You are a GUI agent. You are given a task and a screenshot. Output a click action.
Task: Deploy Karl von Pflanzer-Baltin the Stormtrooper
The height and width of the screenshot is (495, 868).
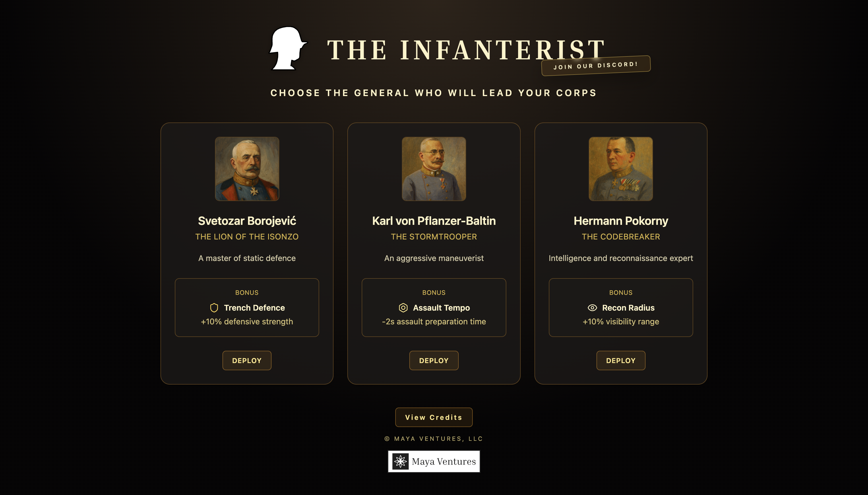pyautogui.click(x=434, y=360)
